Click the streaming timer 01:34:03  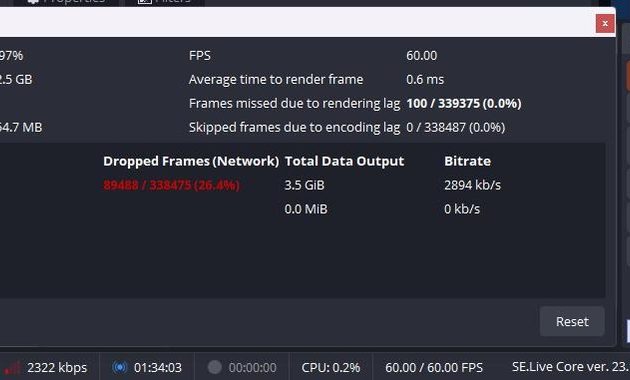(x=158, y=368)
